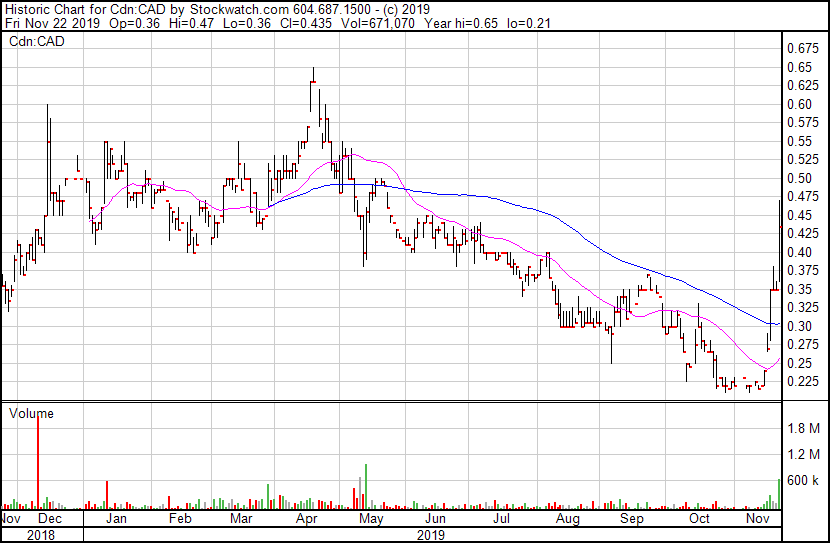Click the 0.55 price axis label
830x543 pixels.
pyautogui.click(x=799, y=141)
